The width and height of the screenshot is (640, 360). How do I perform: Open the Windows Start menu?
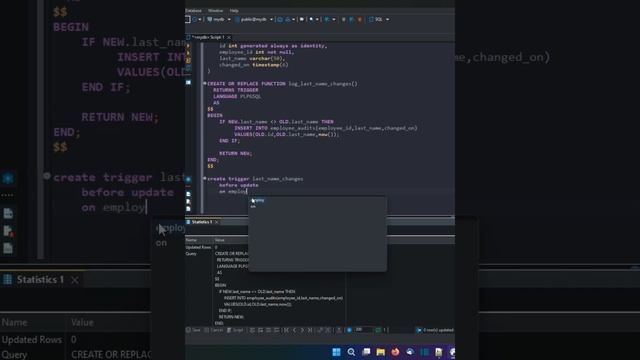tap(336, 352)
